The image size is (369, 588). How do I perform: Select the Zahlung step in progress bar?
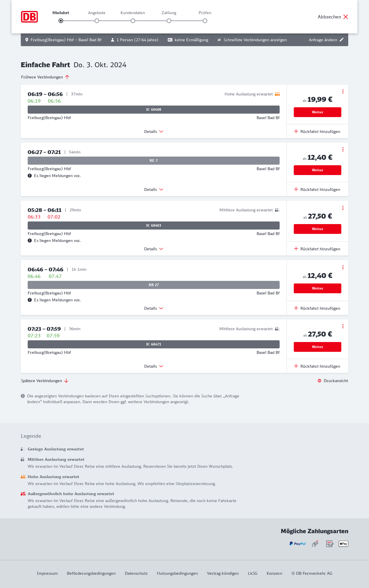[x=169, y=21]
